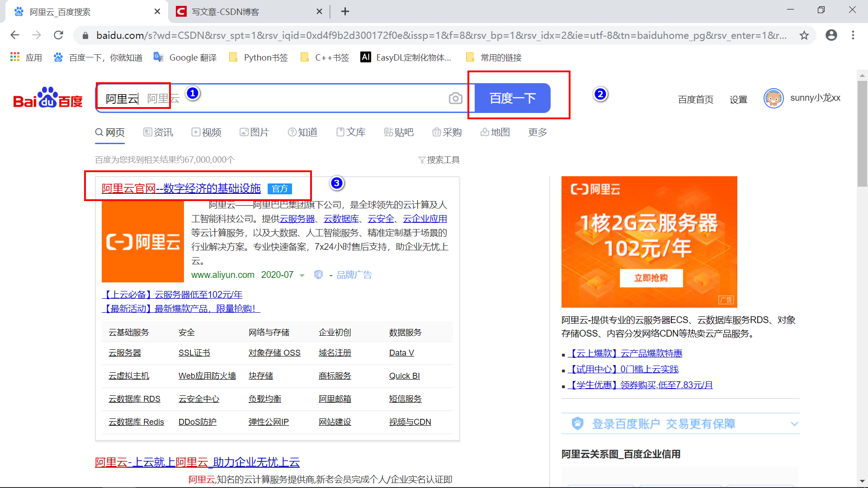Open the Quick BI link

[x=405, y=376]
